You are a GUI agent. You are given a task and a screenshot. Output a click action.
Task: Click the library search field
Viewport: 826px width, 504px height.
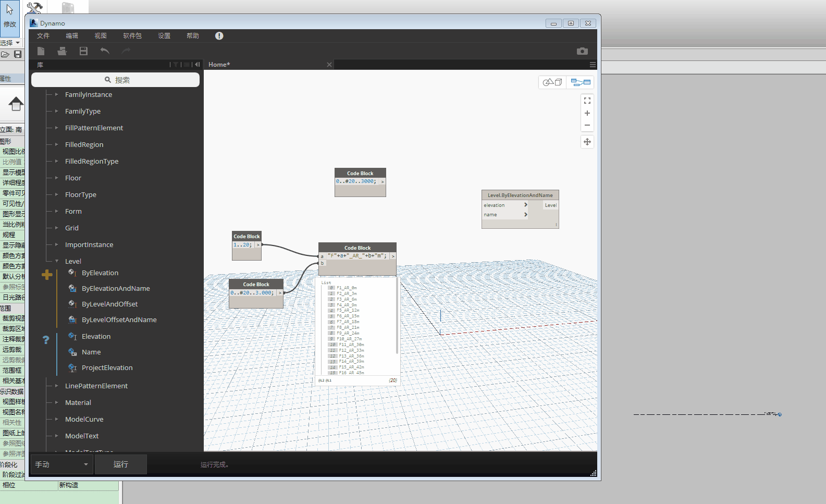coord(115,80)
